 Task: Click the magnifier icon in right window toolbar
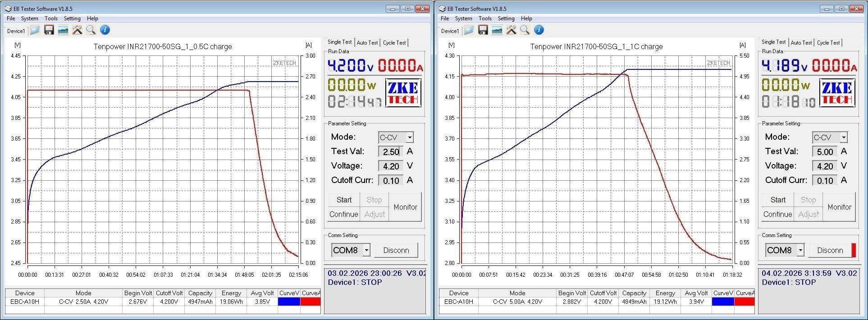[525, 30]
